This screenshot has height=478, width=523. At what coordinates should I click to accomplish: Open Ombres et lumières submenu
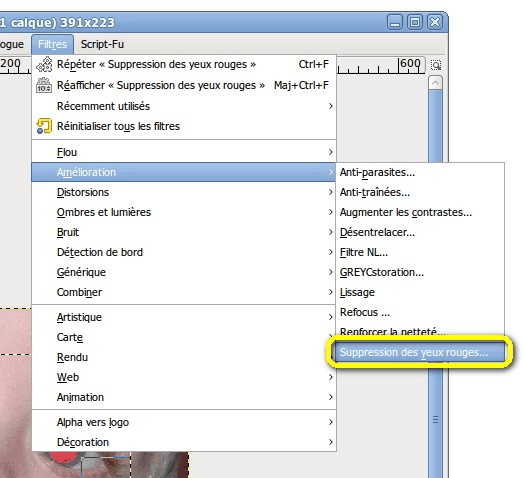click(x=183, y=212)
